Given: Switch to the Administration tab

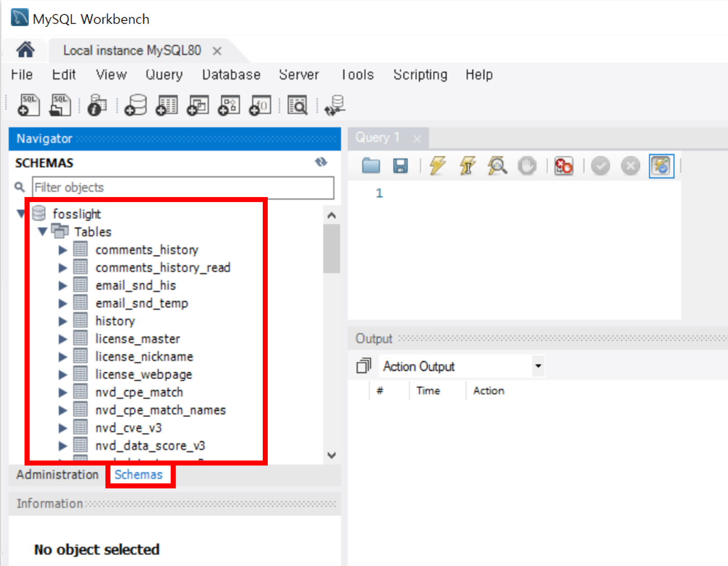Looking at the screenshot, I should point(57,474).
